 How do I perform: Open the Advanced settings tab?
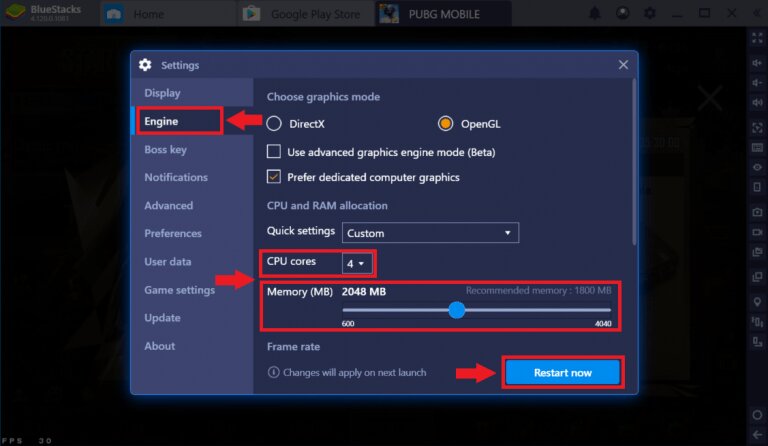tap(168, 206)
